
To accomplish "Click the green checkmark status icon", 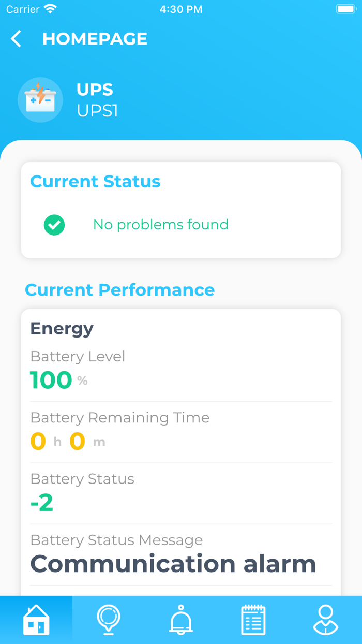I will click(54, 225).
